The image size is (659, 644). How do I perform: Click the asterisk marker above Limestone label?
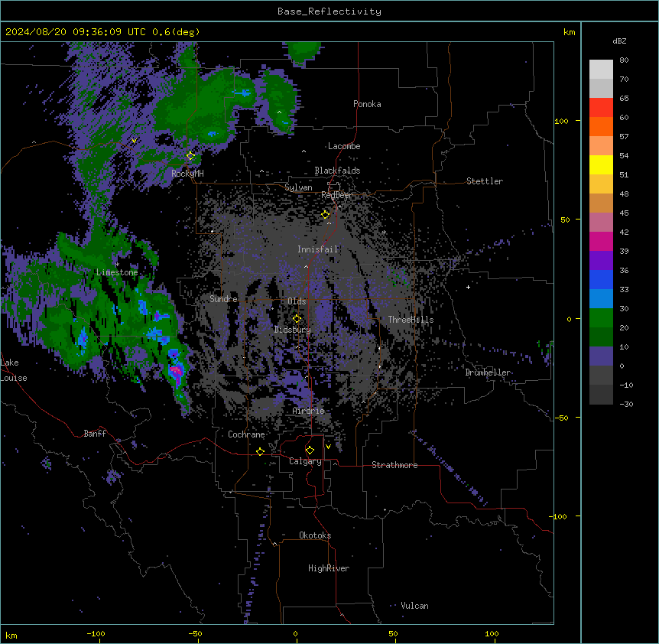117,265
